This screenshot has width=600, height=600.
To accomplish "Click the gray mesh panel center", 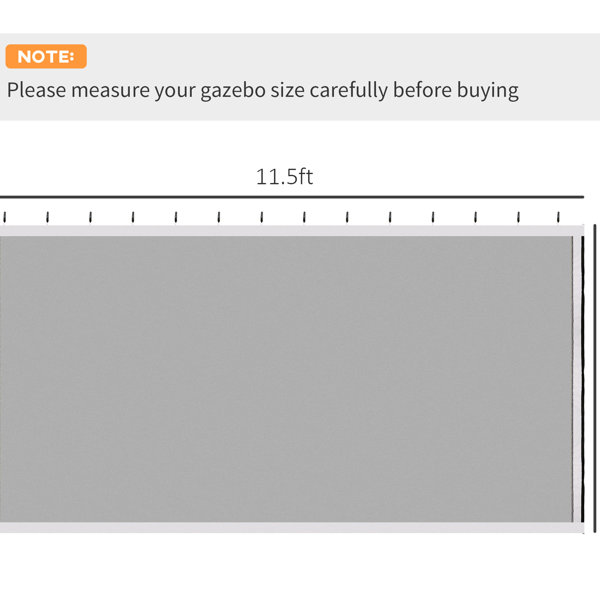I will click(x=286, y=379).
